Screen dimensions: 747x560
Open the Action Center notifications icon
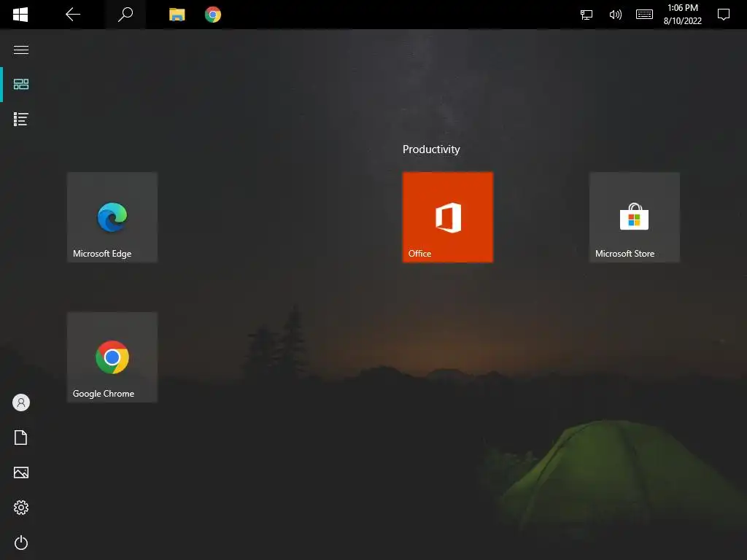click(723, 15)
